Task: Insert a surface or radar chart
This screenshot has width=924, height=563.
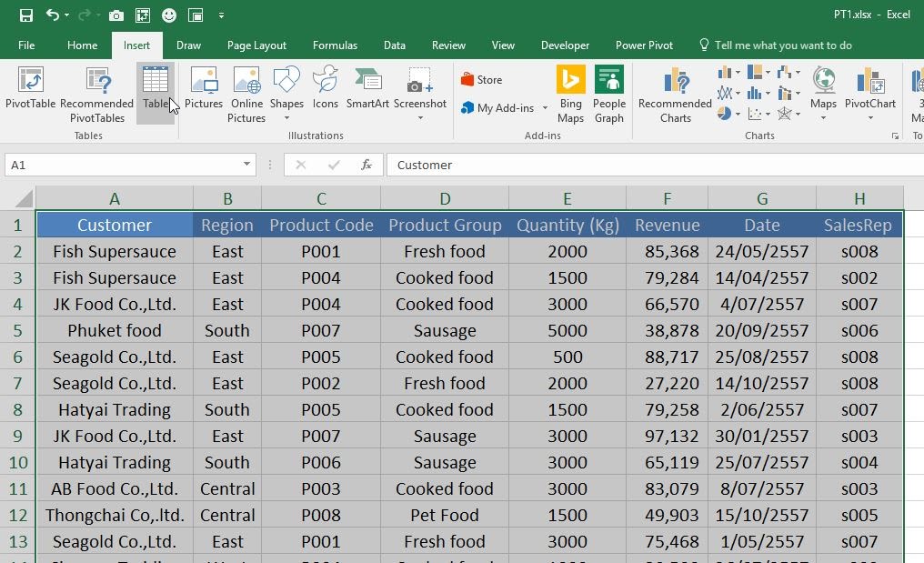Action: 788,113
